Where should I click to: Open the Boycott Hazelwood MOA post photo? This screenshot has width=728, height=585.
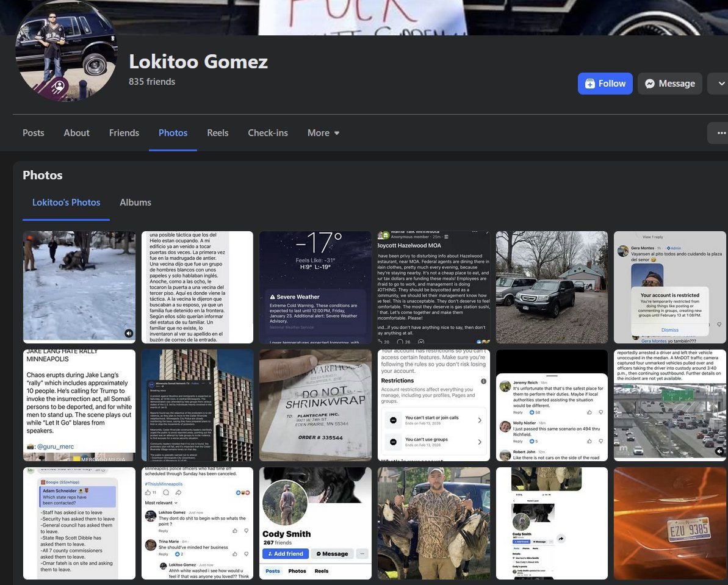coord(434,287)
